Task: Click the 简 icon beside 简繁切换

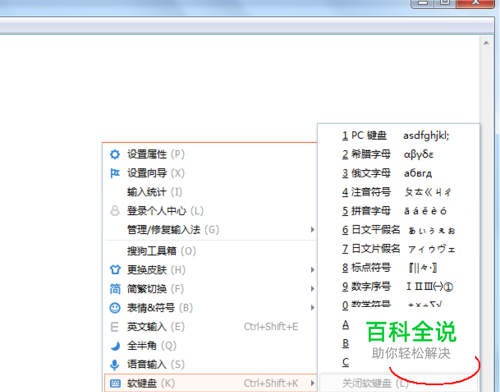Action: (x=115, y=289)
